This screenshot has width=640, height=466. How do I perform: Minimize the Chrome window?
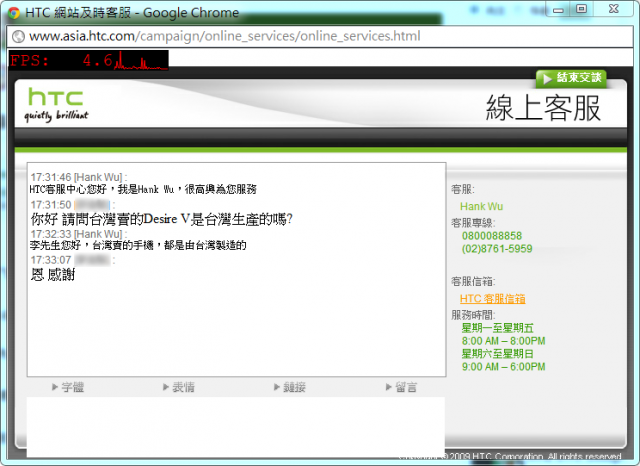[558, 9]
